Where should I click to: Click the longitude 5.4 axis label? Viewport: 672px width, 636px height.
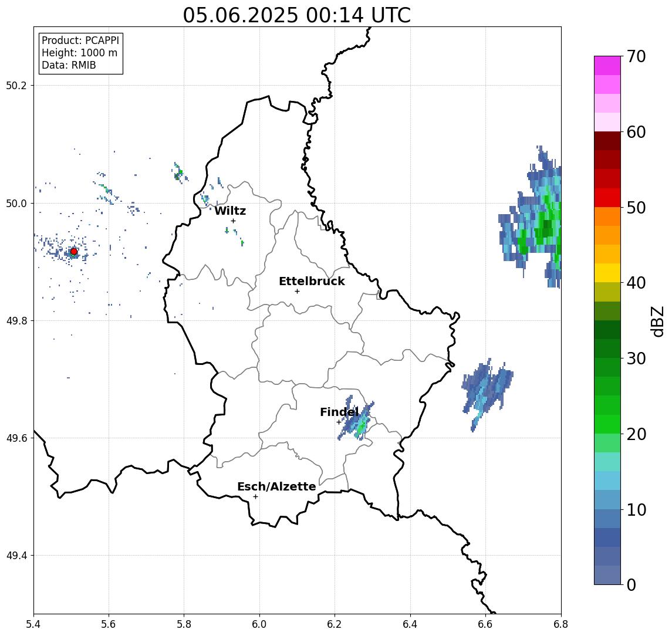[x=33, y=624]
